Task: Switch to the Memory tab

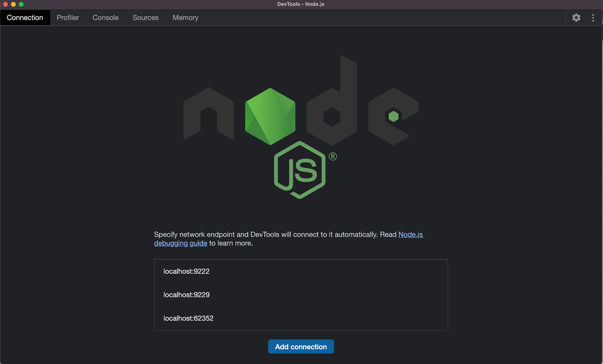Action: (x=185, y=18)
